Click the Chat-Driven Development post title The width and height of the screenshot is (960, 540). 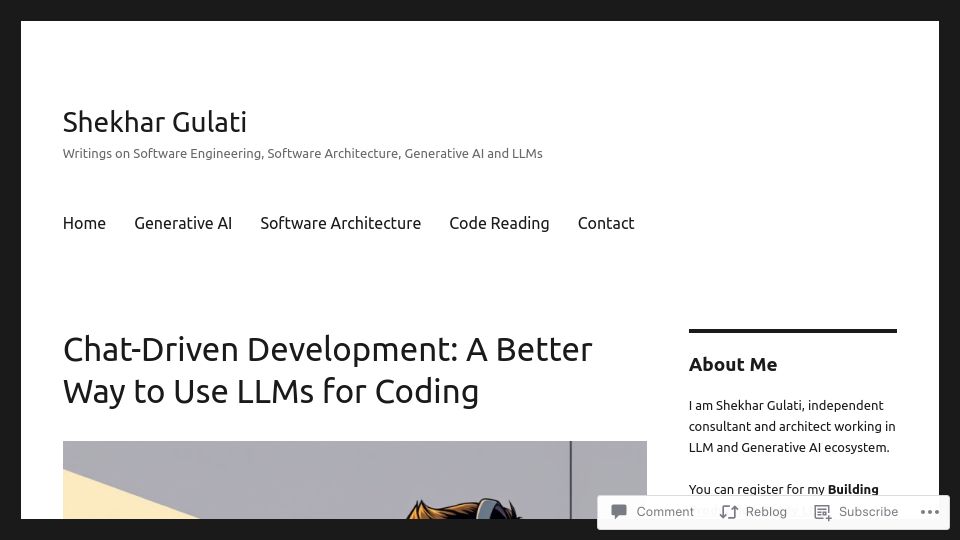pyautogui.click(x=328, y=370)
